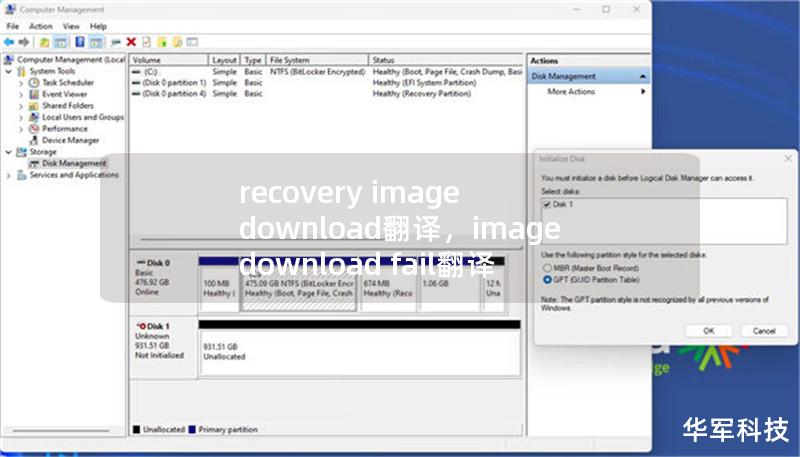
Task: Click the red X delete toolbar icon
Action: [x=131, y=42]
